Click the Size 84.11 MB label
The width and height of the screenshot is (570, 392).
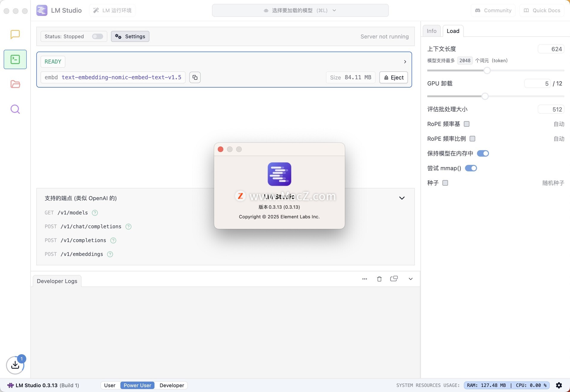point(351,77)
